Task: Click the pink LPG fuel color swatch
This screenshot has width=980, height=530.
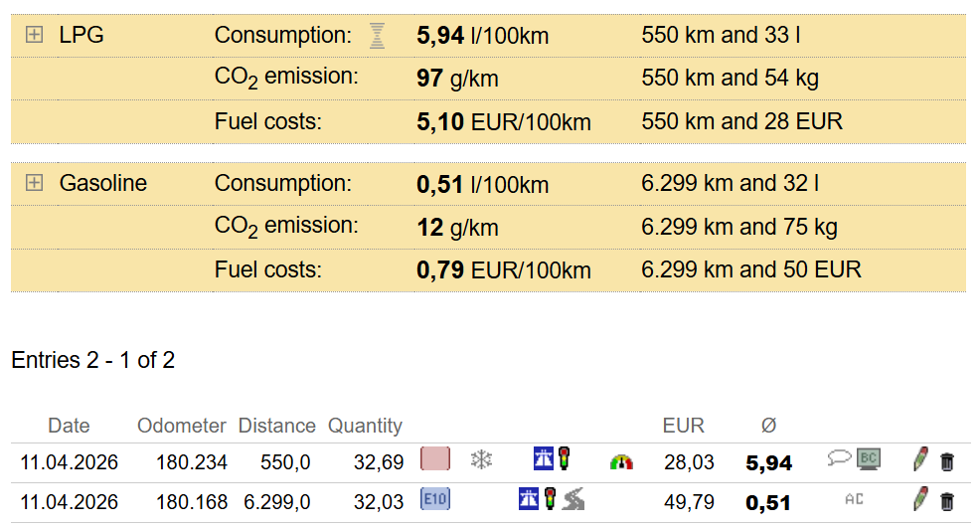Action: click(x=435, y=459)
